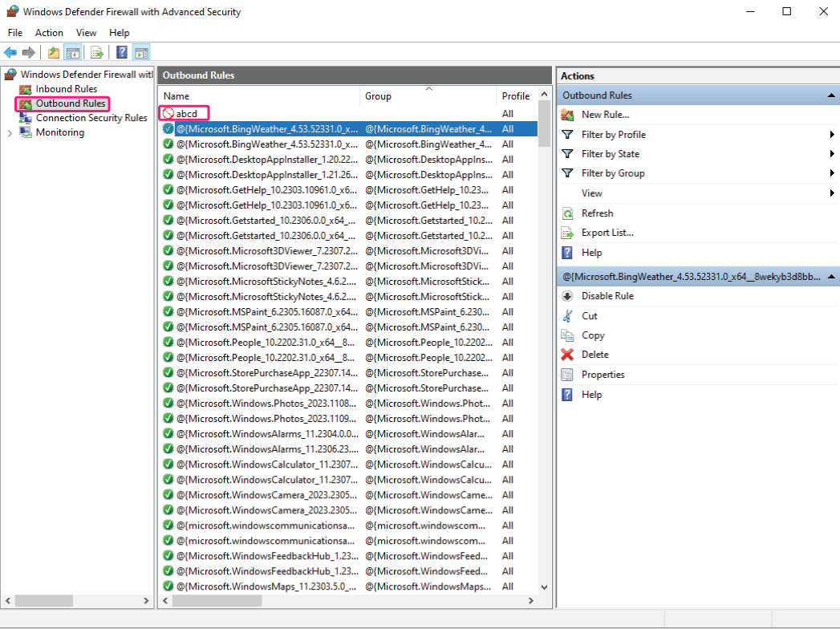Select Inbound Rules in the tree
The image size is (840, 629).
pos(66,89)
